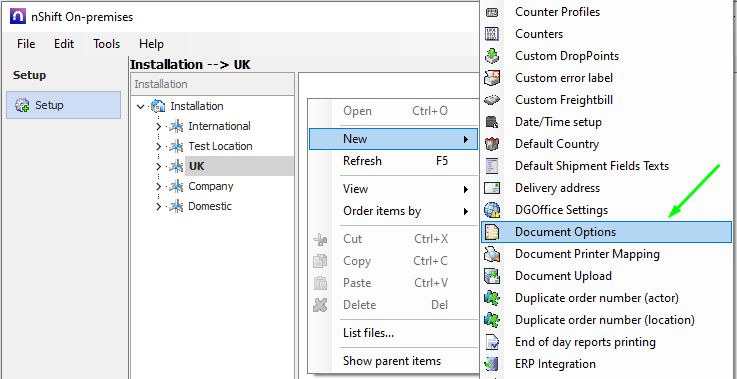Select Document Printer Mapping entry
This screenshot has width=737, height=379.
pyautogui.click(x=606, y=254)
